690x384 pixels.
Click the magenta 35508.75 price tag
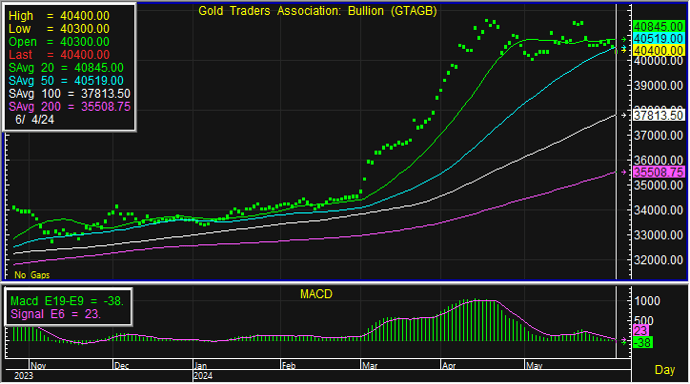coord(658,172)
